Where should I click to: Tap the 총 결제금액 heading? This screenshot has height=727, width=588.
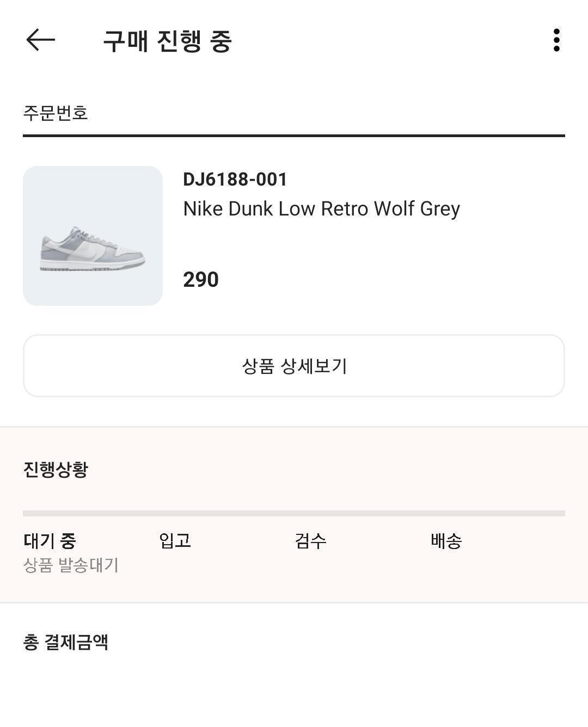(x=65, y=642)
